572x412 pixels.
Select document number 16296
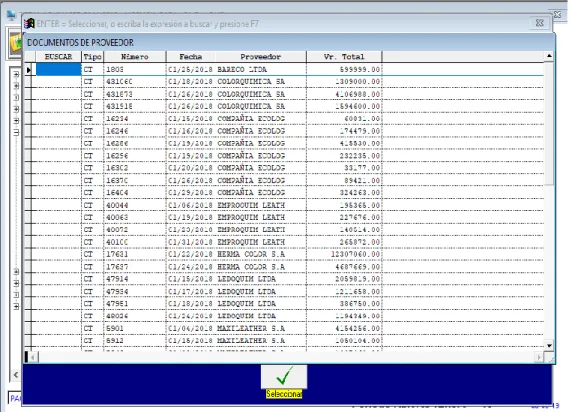(117, 156)
